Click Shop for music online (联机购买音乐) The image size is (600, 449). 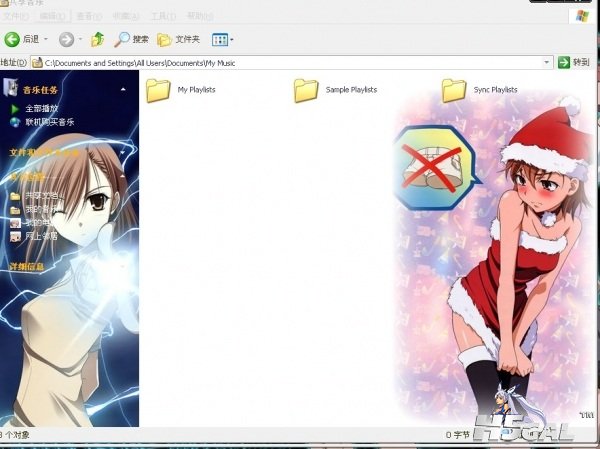49,122
